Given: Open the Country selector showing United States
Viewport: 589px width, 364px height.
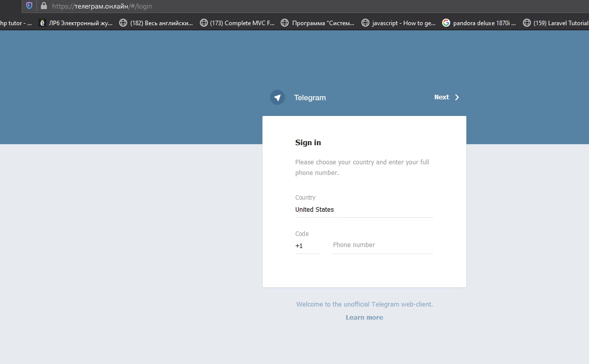Looking at the screenshot, I should tap(364, 209).
